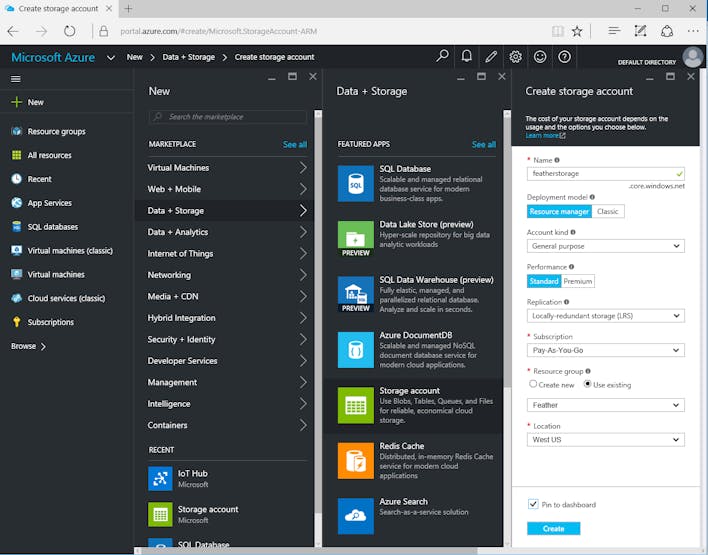Select the green Storage account featured icon

(355, 406)
